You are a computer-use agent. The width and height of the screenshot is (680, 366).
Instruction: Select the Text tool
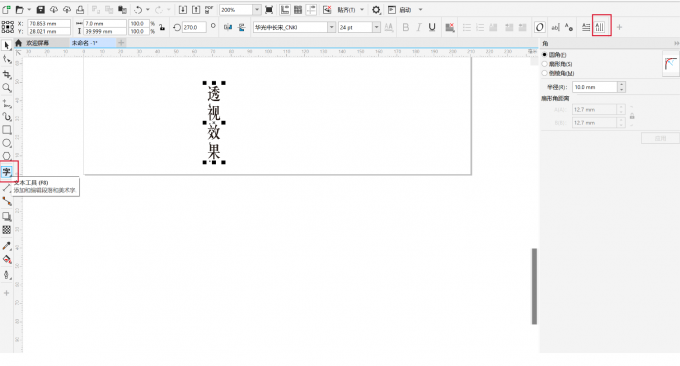[x=7, y=172]
